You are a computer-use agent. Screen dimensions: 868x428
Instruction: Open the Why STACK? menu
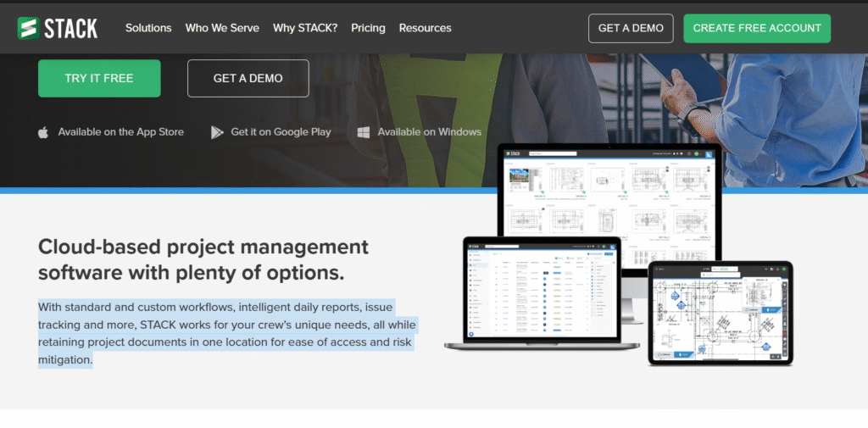point(305,28)
